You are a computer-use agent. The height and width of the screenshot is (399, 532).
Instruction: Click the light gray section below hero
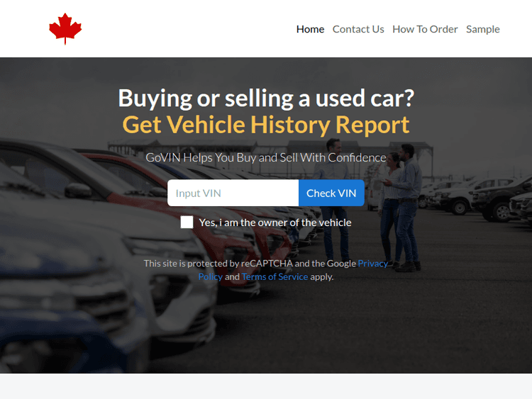pyautogui.click(x=266, y=386)
